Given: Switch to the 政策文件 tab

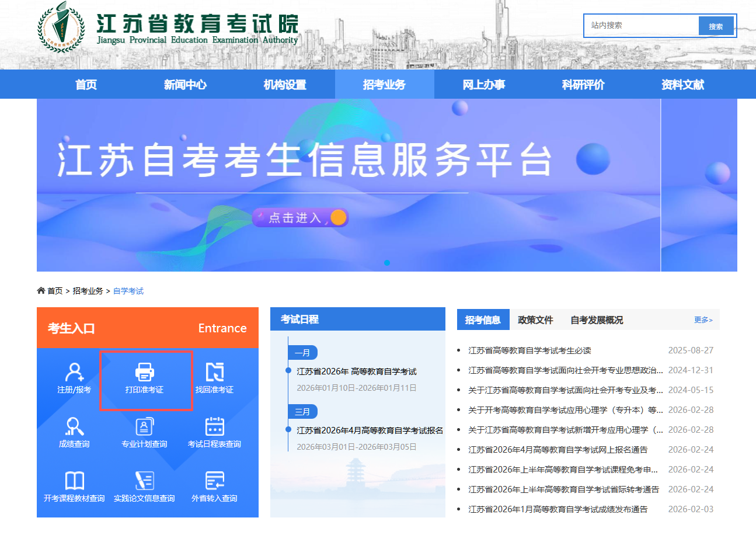Looking at the screenshot, I should pos(535,320).
